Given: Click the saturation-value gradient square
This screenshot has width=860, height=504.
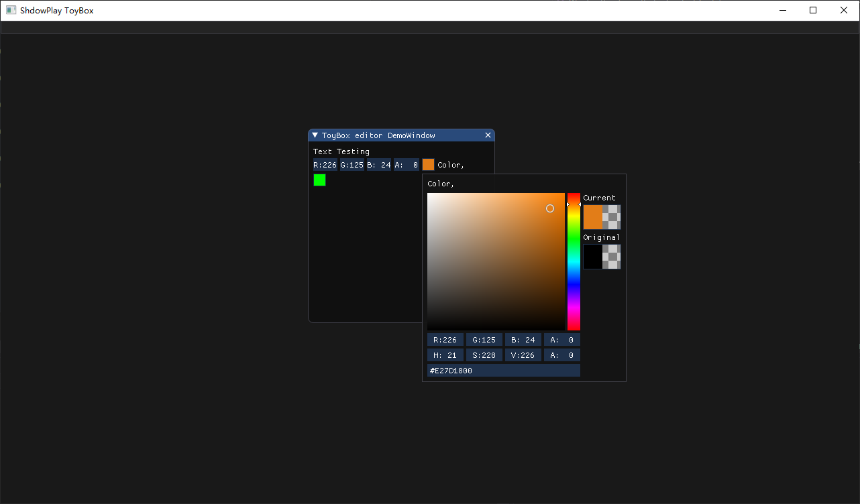Looking at the screenshot, I should 496,261.
